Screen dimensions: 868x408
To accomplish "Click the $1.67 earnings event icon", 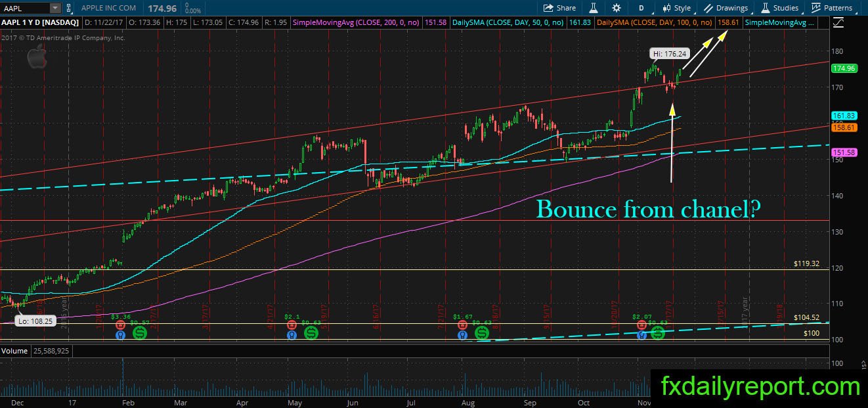I will click(463, 325).
